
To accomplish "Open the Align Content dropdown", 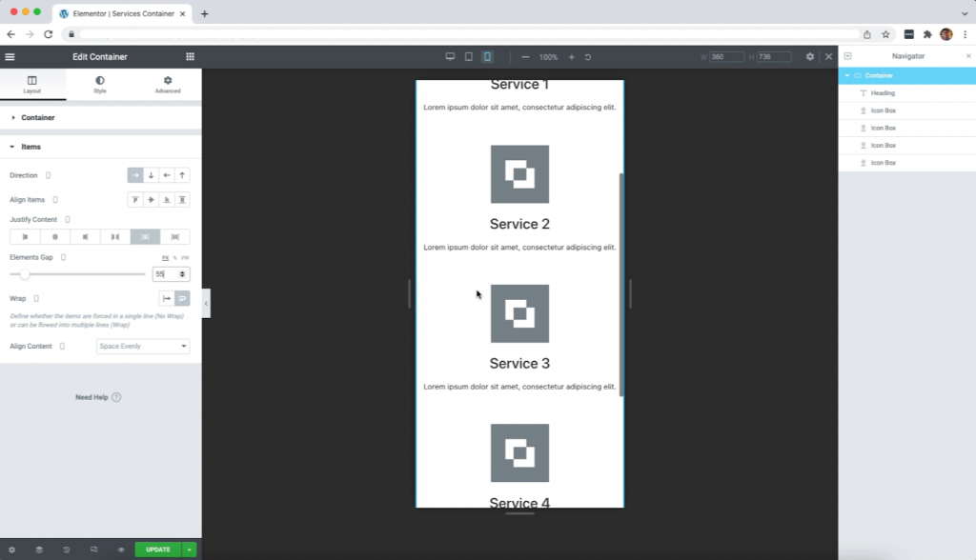I will (143, 347).
